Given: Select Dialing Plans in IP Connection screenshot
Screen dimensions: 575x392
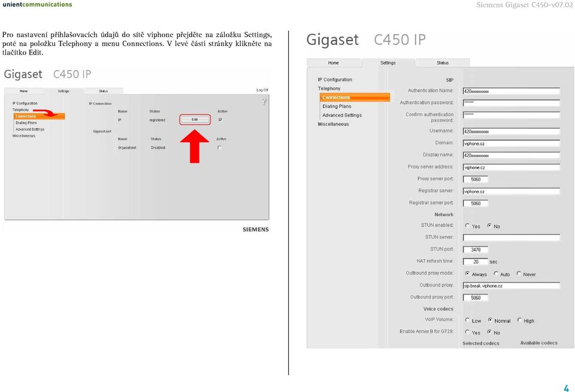Looking at the screenshot, I should (x=26, y=123).
